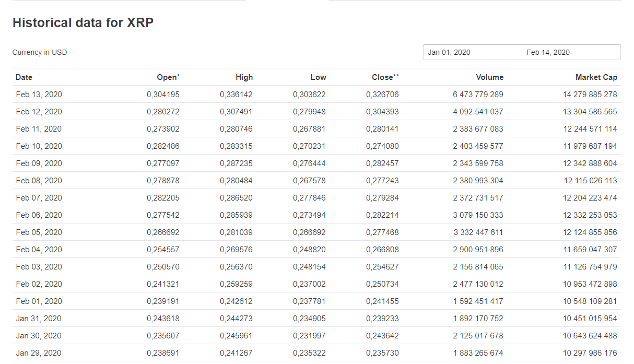Click the high price 0,283315
The image size is (634, 364).
point(236,146)
